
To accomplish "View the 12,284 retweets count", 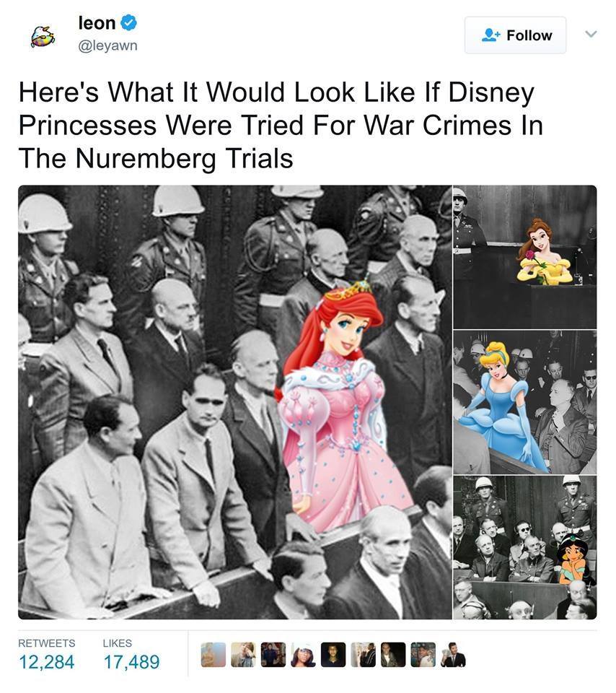I will coord(46,662).
